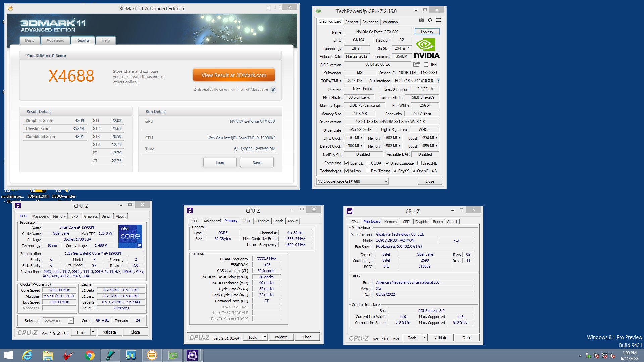The height and width of the screenshot is (362, 644).
Task: Show hidden system tray icons arrow
Action: (x=580, y=356)
